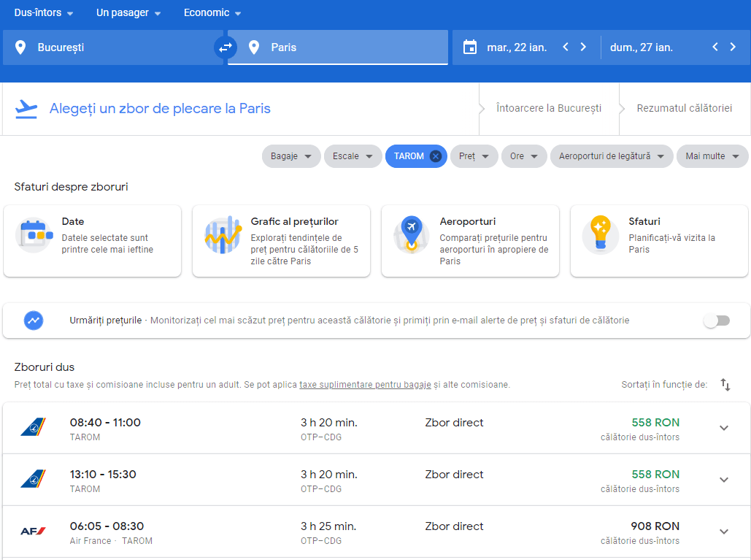
Task: Click the Paris destination pin icon
Action: click(x=254, y=47)
